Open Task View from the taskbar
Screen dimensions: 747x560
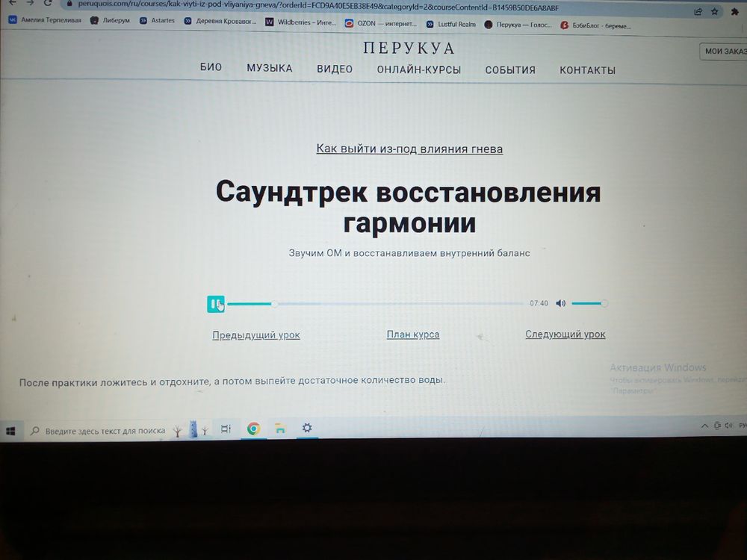(226, 429)
